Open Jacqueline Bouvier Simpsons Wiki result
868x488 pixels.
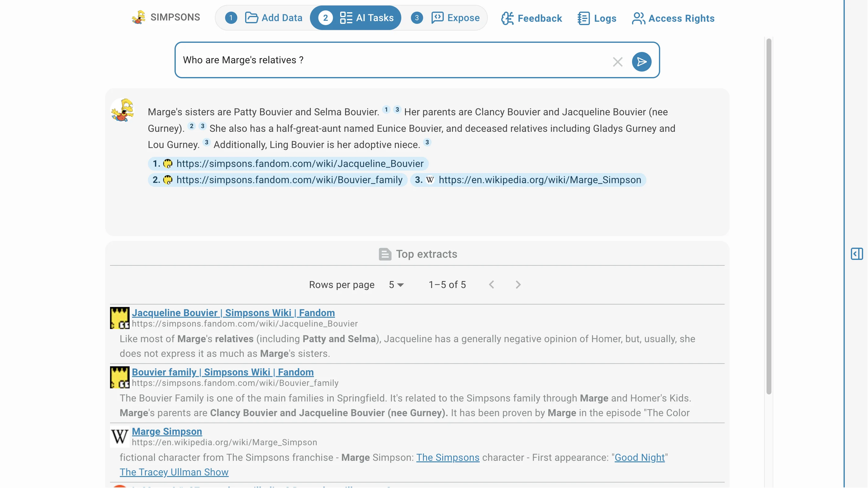click(x=233, y=313)
